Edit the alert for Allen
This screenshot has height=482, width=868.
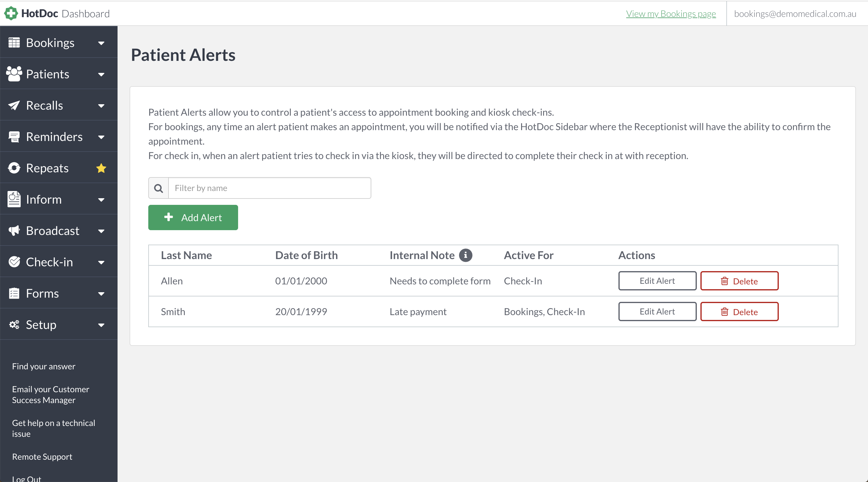[x=657, y=280]
